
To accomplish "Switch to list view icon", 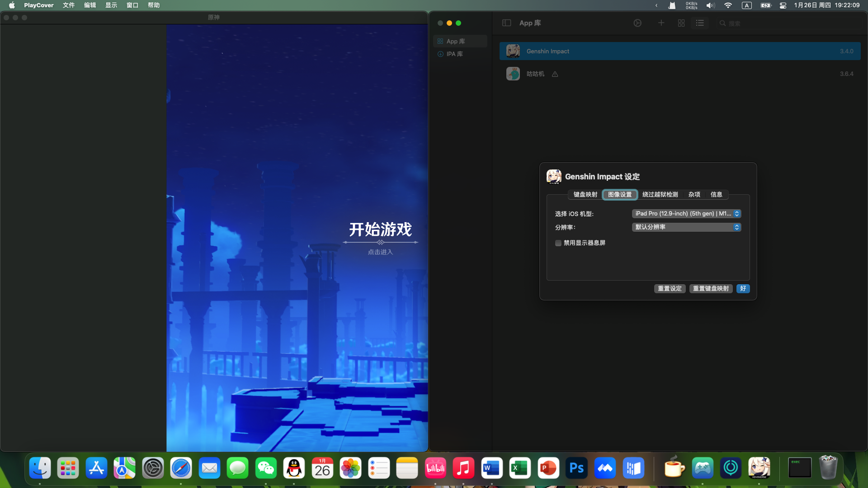I will point(700,23).
